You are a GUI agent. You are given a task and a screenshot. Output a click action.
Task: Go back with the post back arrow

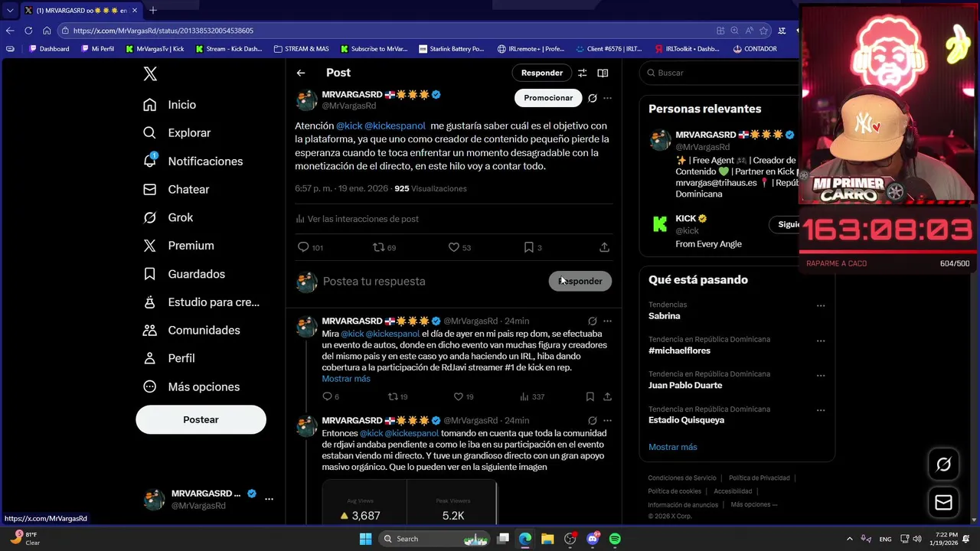[301, 73]
